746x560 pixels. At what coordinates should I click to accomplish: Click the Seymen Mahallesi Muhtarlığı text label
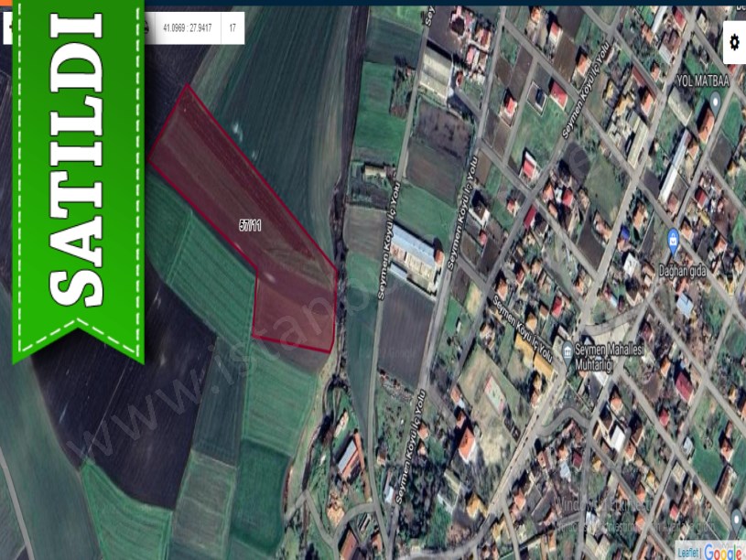593,358
